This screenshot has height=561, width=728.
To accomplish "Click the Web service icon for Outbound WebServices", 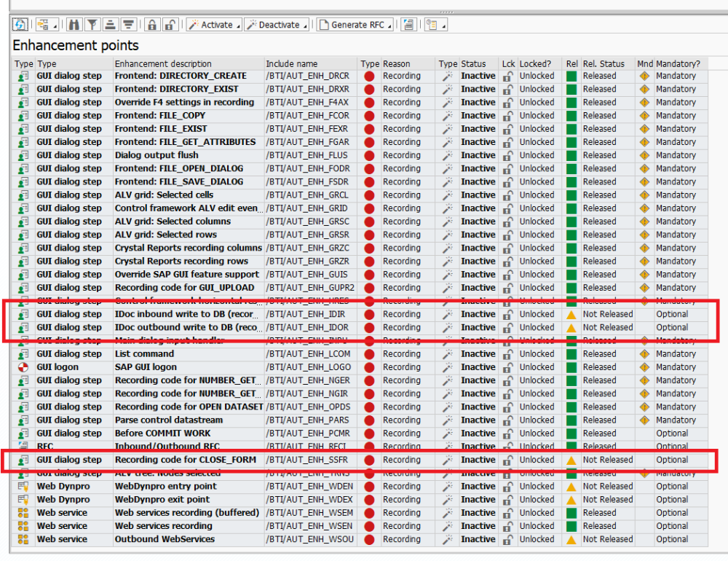I will [23, 539].
